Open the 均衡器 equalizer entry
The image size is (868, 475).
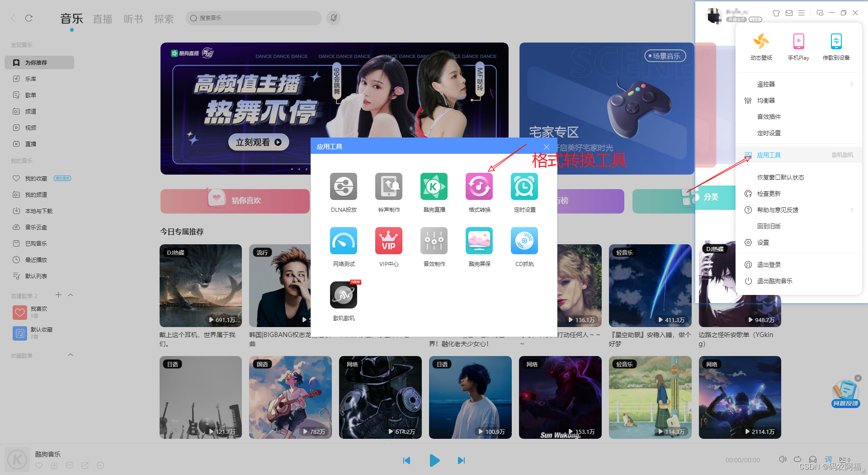[x=799, y=100]
